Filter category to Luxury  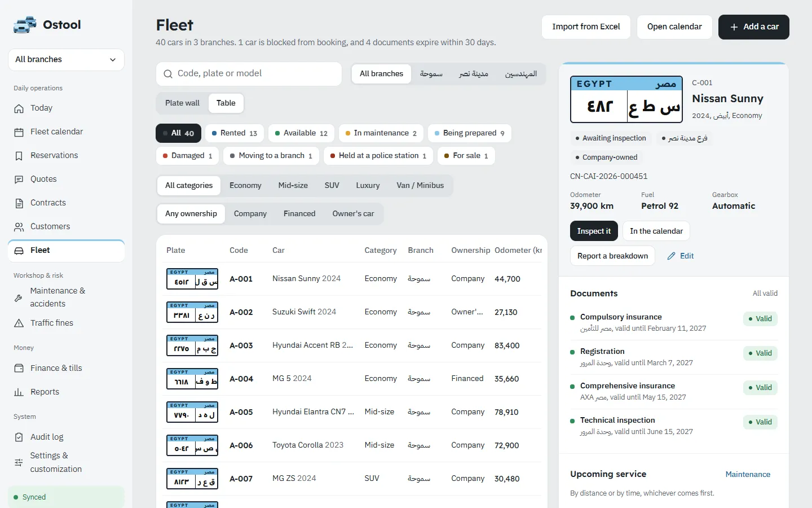[x=368, y=186]
